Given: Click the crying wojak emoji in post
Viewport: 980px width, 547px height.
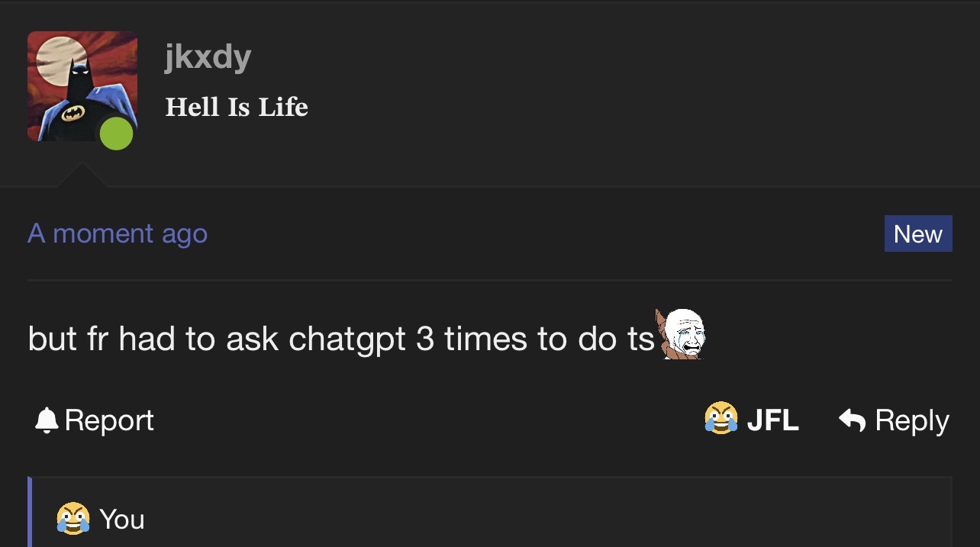Looking at the screenshot, I should click(x=680, y=334).
